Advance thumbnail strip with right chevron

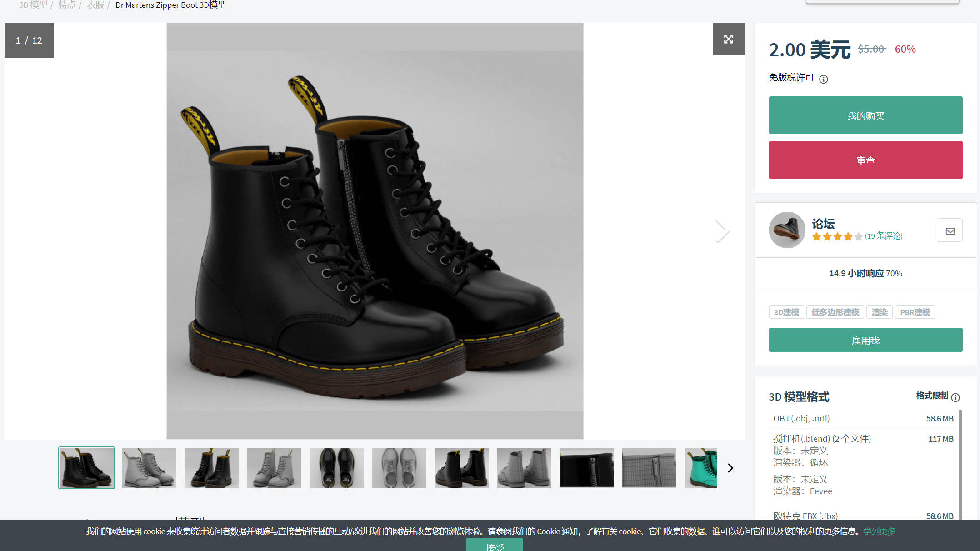(730, 468)
